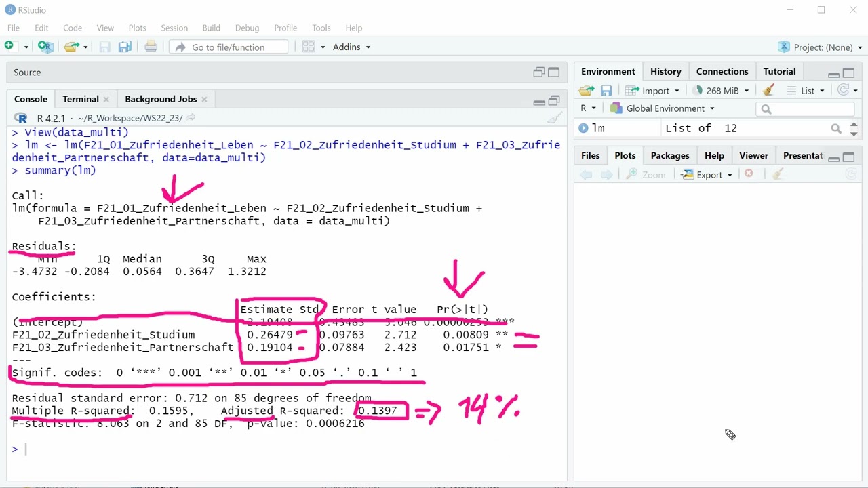Open the Plots menu
The image size is (868, 488).
click(x=137, y=28)
